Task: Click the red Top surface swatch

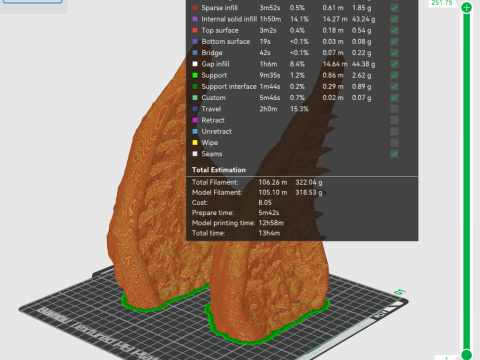Action: [195, 30]
